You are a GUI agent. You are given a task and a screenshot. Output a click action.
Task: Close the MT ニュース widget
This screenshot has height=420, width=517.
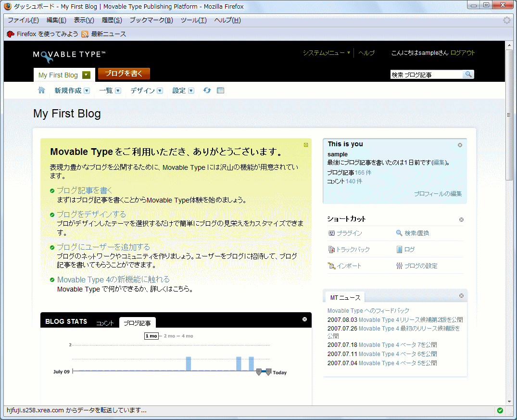click(x=461, y=295)
